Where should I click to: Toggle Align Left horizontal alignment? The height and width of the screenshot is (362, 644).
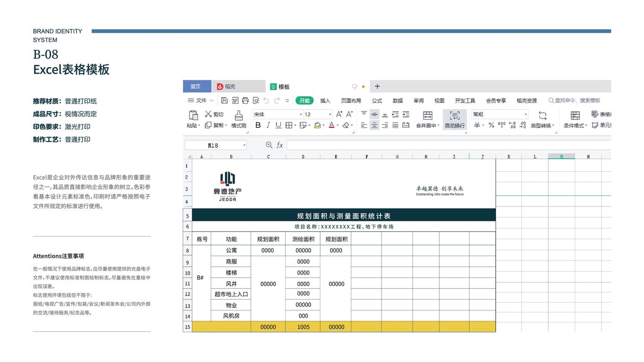pyautogui.click(x=364, y=125)
